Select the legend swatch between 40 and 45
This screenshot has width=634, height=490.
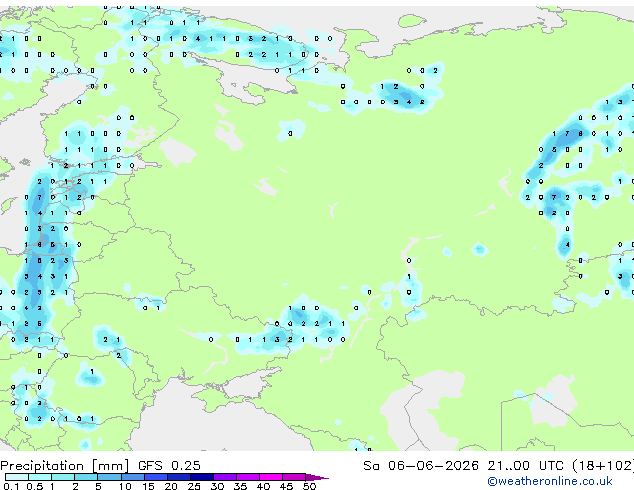[271, 477]
